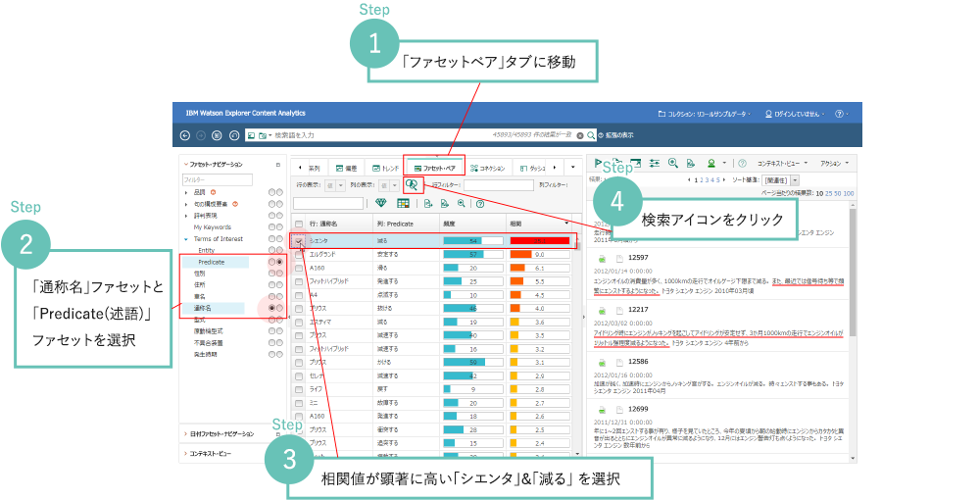Click the saved search folder icon in query bar
The width and height of the screenshot is (980, 500).
click(263, 135)
